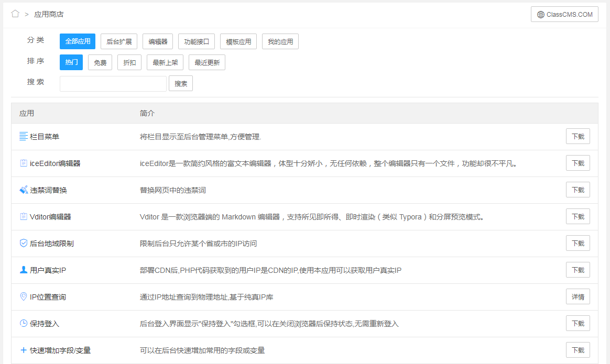Click the 应用商店 breadcrumb text
Viewport: 610px width, 364px height.
[x=49, y=14]
